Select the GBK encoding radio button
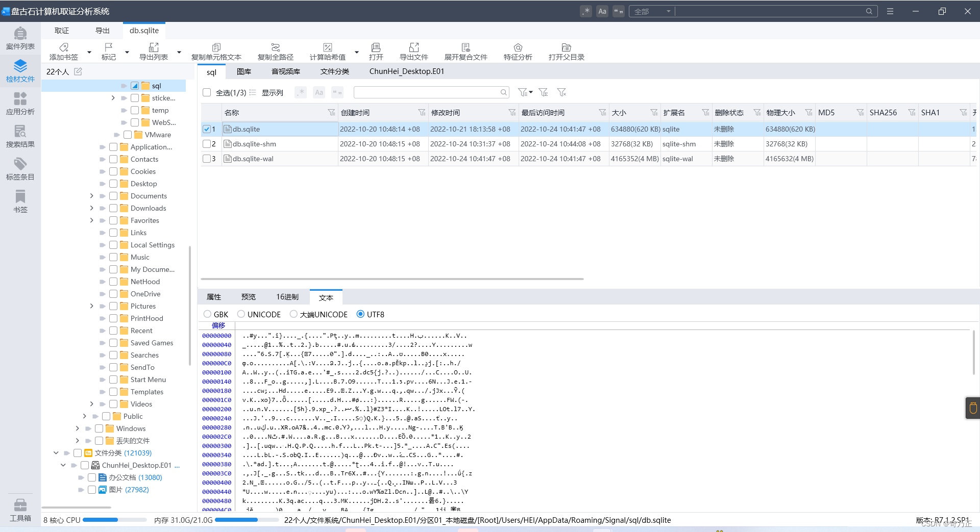Screen dimensions: 980x532 [x=207, y=314]
